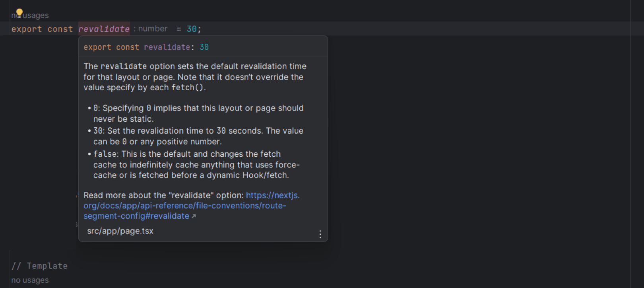Screen dimensions: 644x288
Task: Click revalidate in the popup signature header
Action: pos(167,47)
